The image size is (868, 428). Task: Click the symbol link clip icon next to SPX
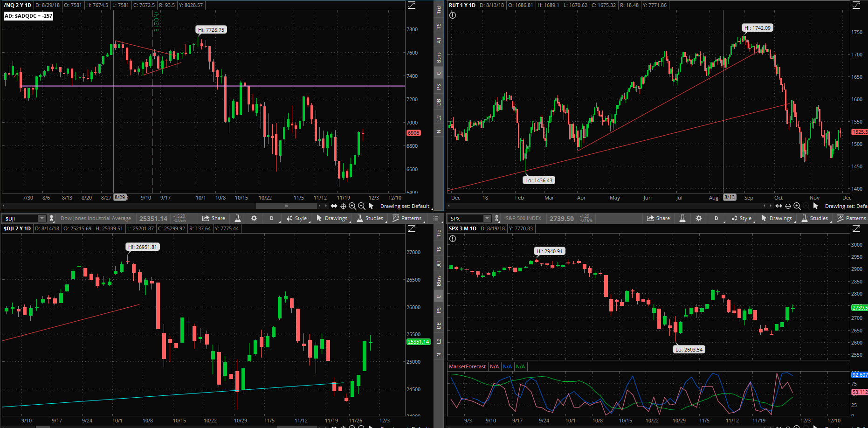click(497, 218)
